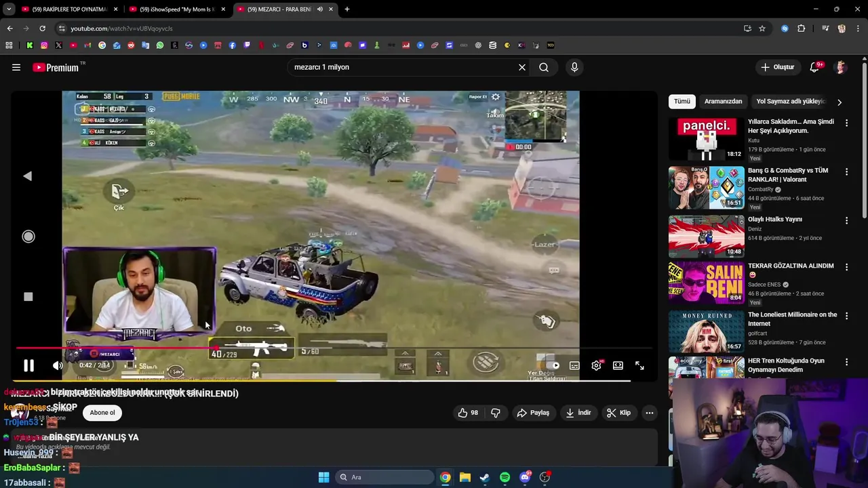Select the Tümü filter chip
Image resolution: width=868 pixels, height=488 pixels.
[682, 101]
